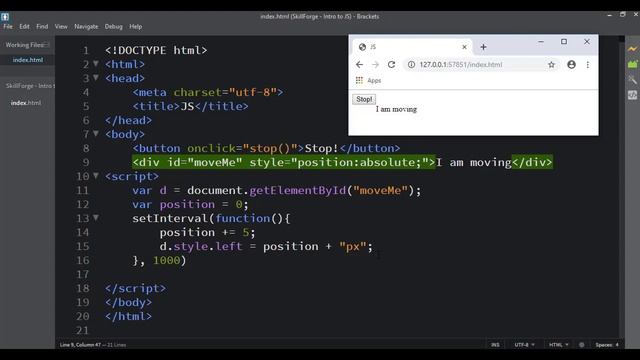Open the Chrome profile avatar icon

[571, 64]
